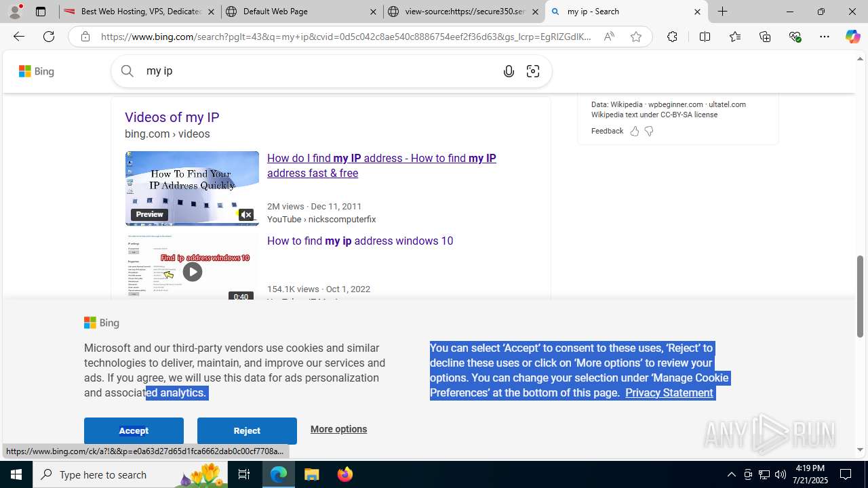This screenshot has width=868, height=488.
Task: Open a new browser tab
Action: 723,12
